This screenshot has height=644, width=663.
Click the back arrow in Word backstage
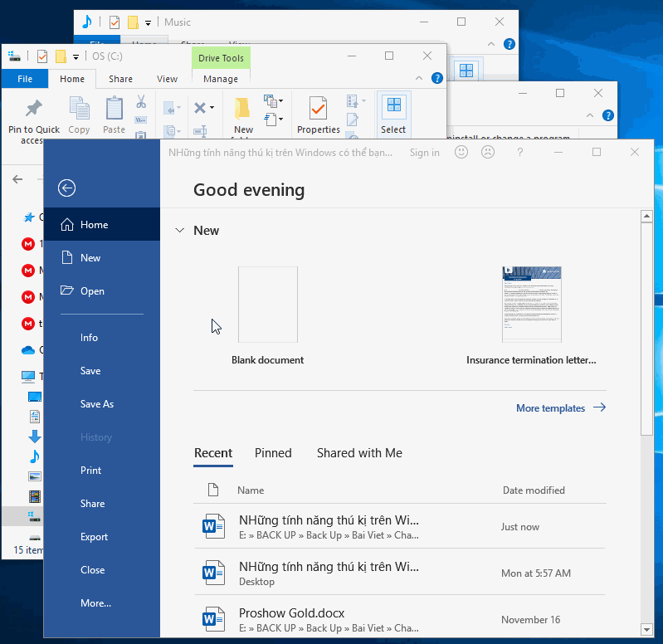tap(67, 188)
